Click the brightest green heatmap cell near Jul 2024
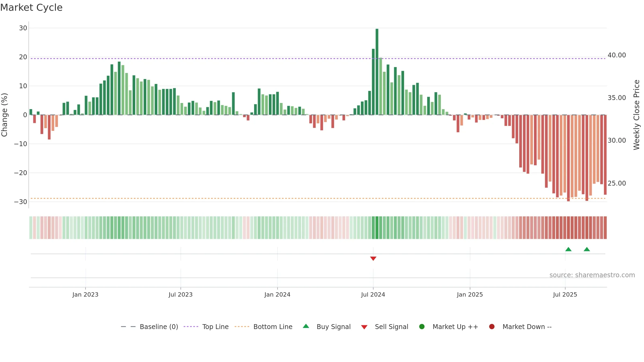Screen dimensions: 644x362 (377, 228)
